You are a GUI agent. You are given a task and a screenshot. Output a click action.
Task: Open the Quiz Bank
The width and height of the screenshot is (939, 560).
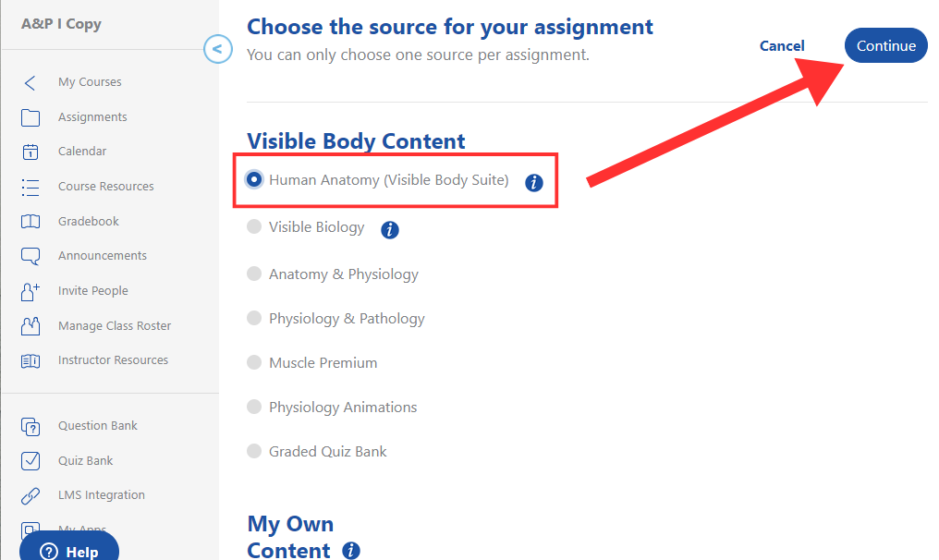click(84, 460)
